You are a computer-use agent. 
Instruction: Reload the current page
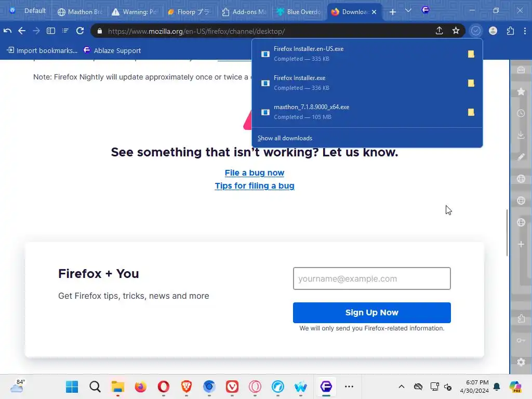(x=80, y=31)
